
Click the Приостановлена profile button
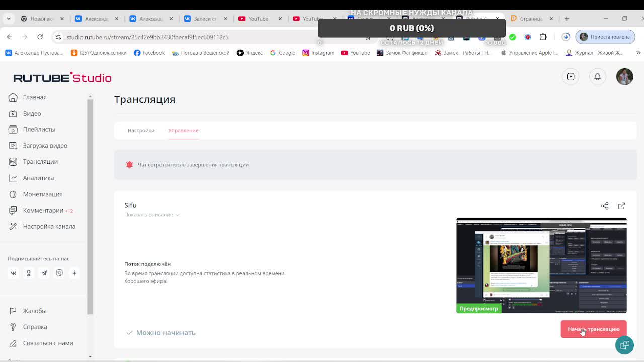click(x=605, y=37)
